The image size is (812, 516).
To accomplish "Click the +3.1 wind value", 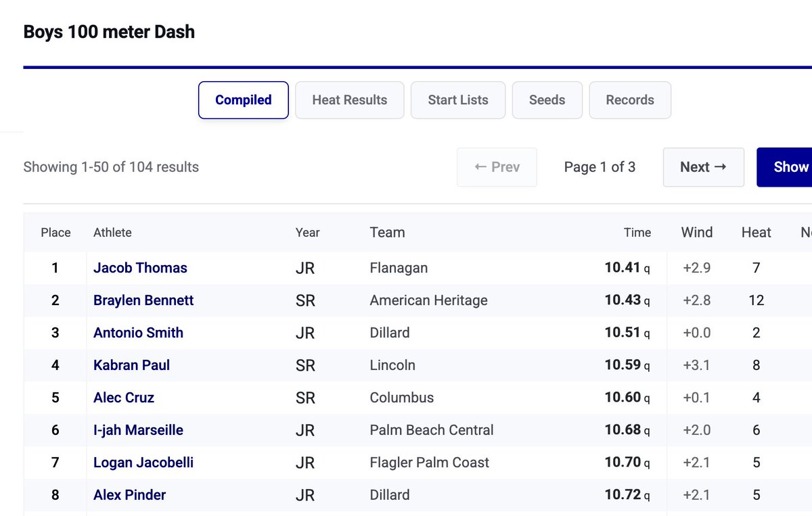I will click(x=697, y=365).
